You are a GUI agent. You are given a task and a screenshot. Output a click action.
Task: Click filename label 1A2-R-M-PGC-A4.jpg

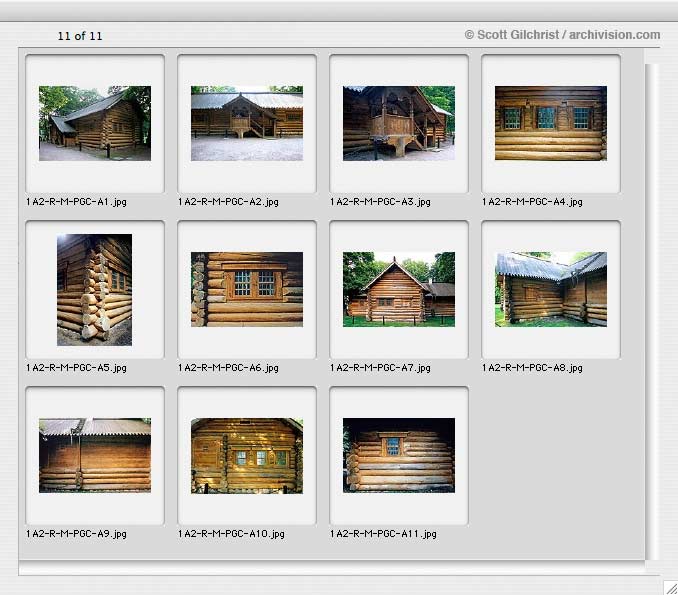(x=532, y=202)
